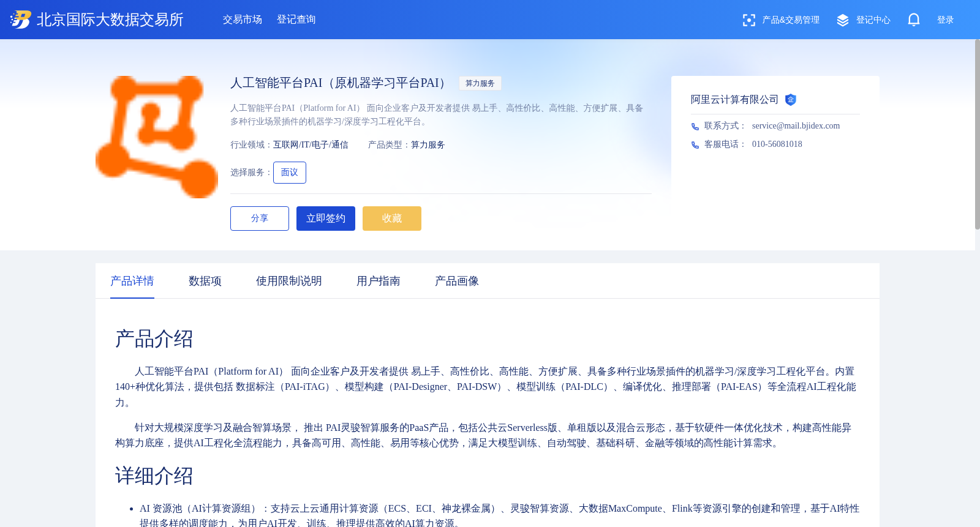Click the 登记中心 layers icon
Screen dimensions: 980x527
click(843, 20)
